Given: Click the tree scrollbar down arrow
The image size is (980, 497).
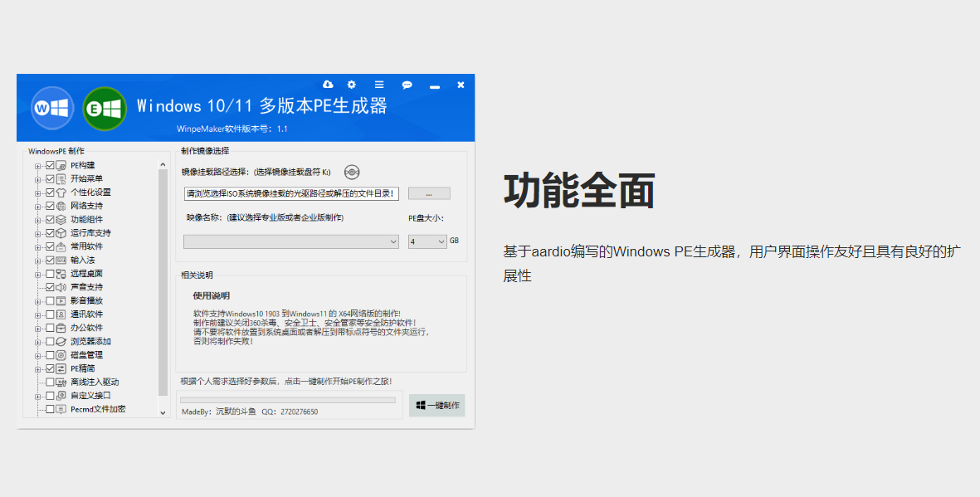Looking at the screenshot, I should pos(163,412).
